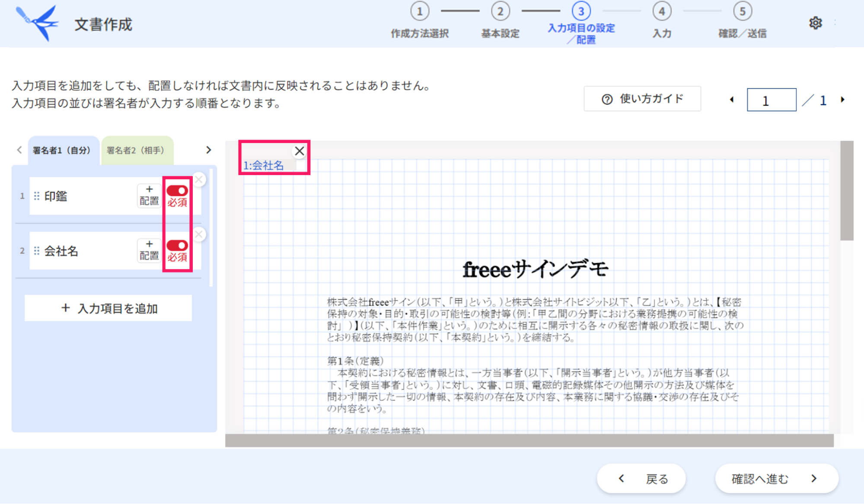
Task: Open settings gear icon
Action: [815, 23]
